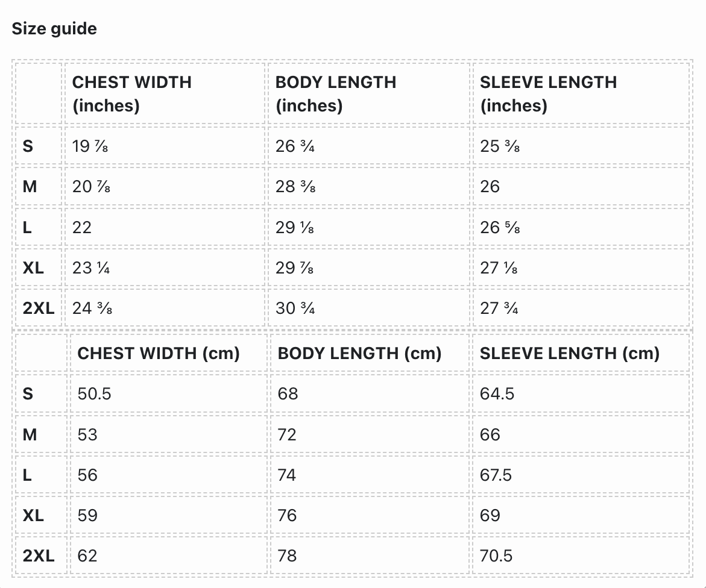Click the XL row label in the cm table
Screen dimensions: 706x588
click(34, 516)
